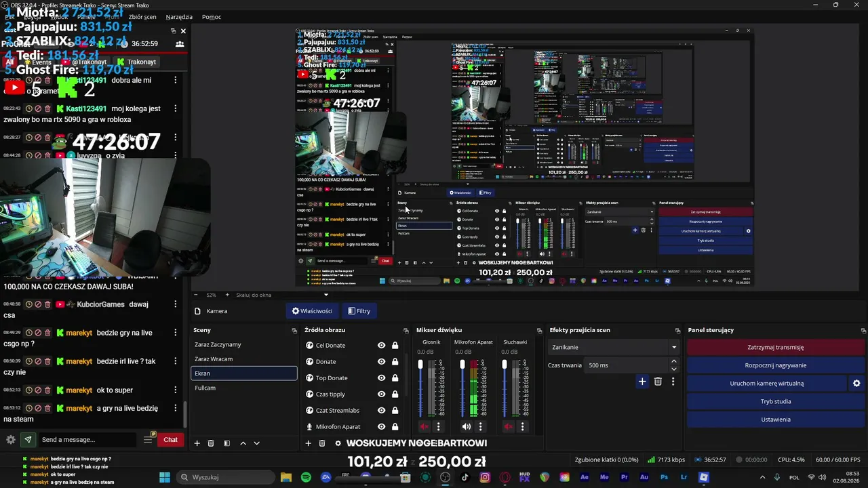Image resolution: width=868 pixels, height=488 pixels.
Task: Adjust the Słuchawki volume fader
Action: click(x=505, y=365)
